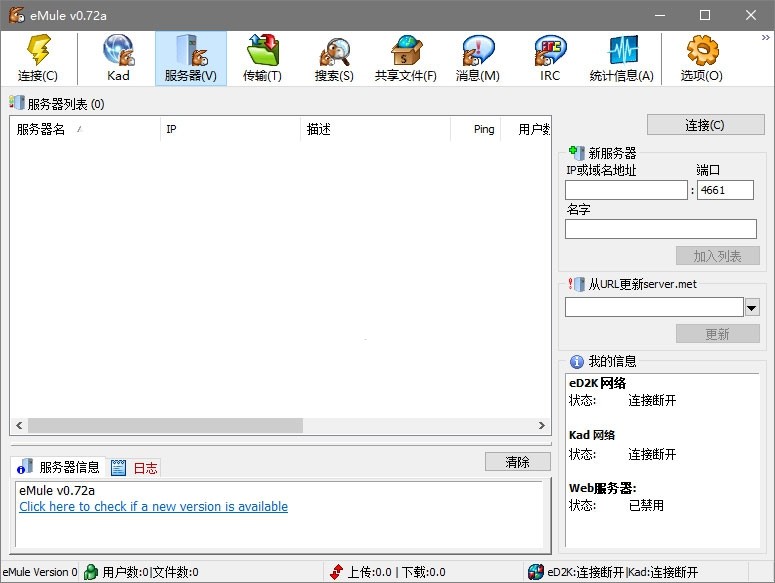Screen dimensions: 775x583
Task: Click the server list horizontal scrollbar thumb
Action: [x=166, y=425]
